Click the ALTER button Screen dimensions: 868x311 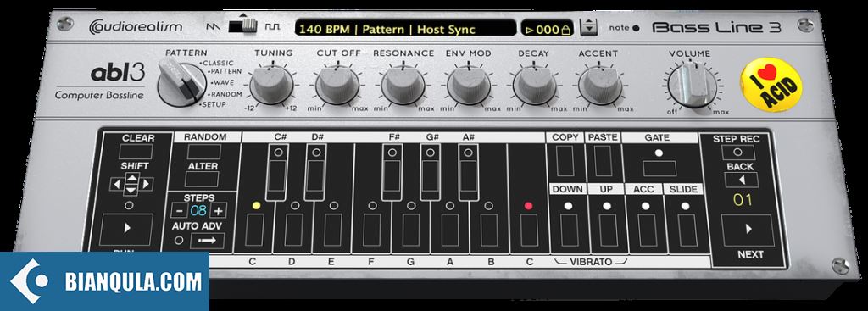click(202, 180)
